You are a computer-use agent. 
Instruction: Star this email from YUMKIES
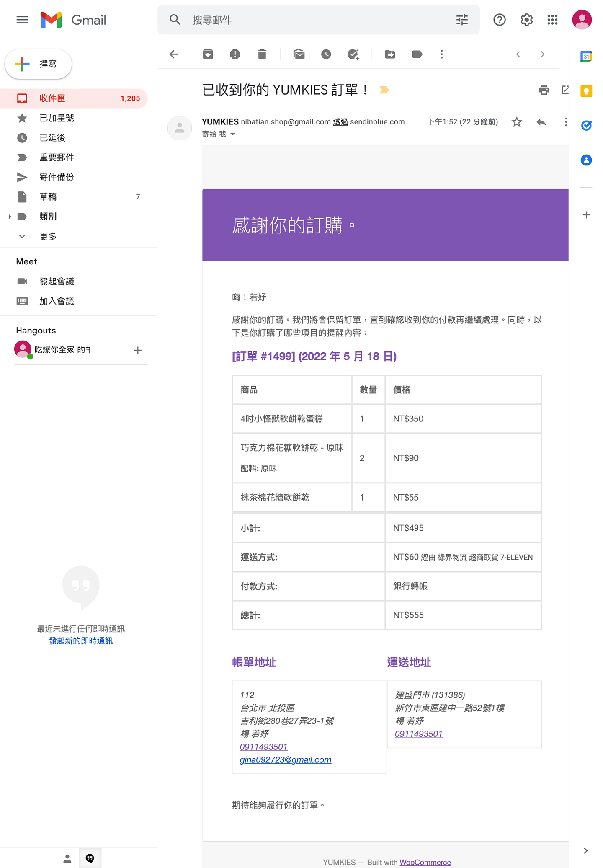[x=517, y=122]
